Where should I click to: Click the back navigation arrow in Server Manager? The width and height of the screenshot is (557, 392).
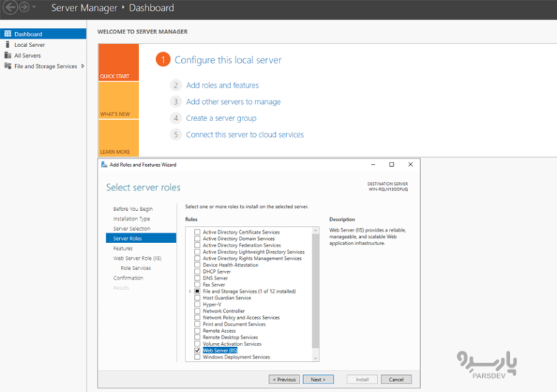point(10,7)
